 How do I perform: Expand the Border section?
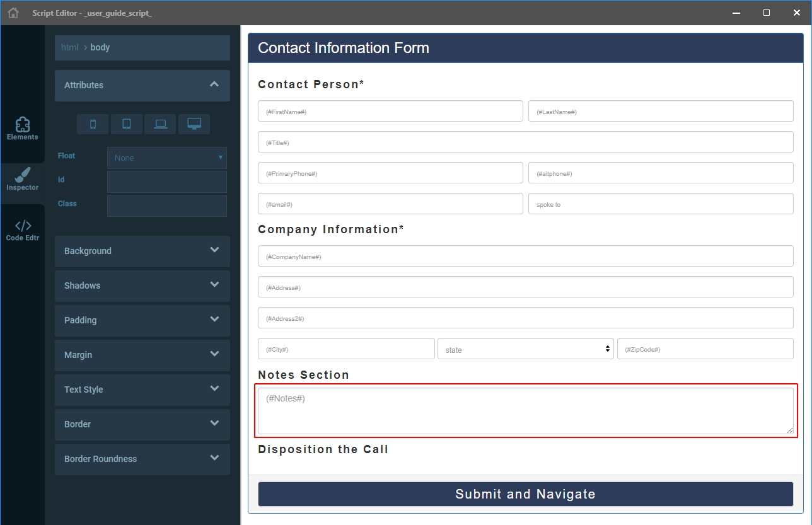pos(142,424)
